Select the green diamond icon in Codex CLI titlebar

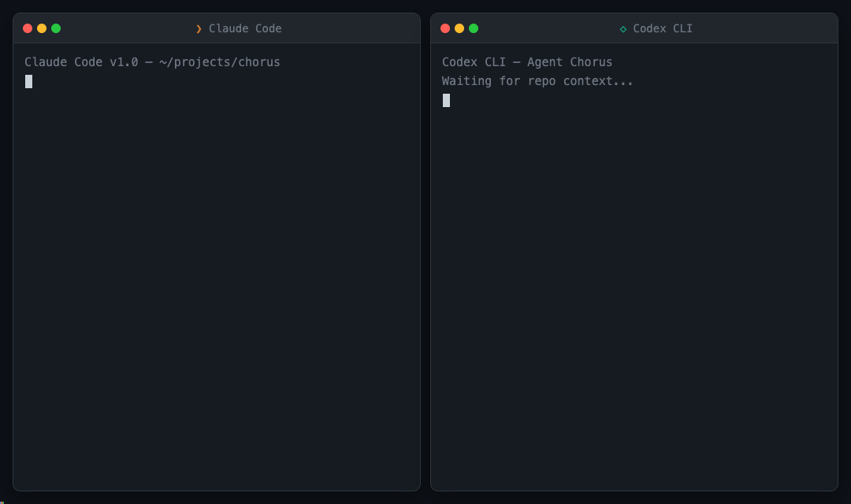click(x=623, y=28)
